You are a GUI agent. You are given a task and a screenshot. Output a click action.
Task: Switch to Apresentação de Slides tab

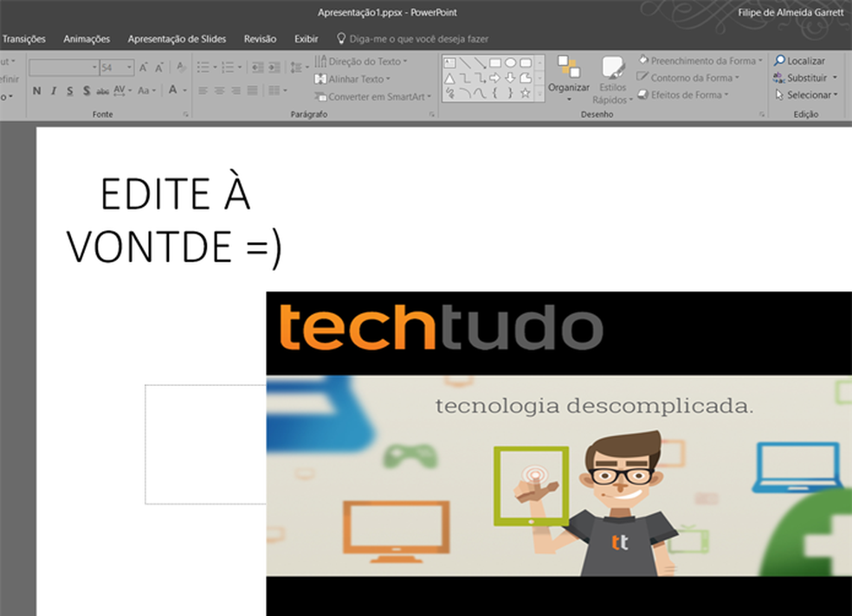(177, 39)
